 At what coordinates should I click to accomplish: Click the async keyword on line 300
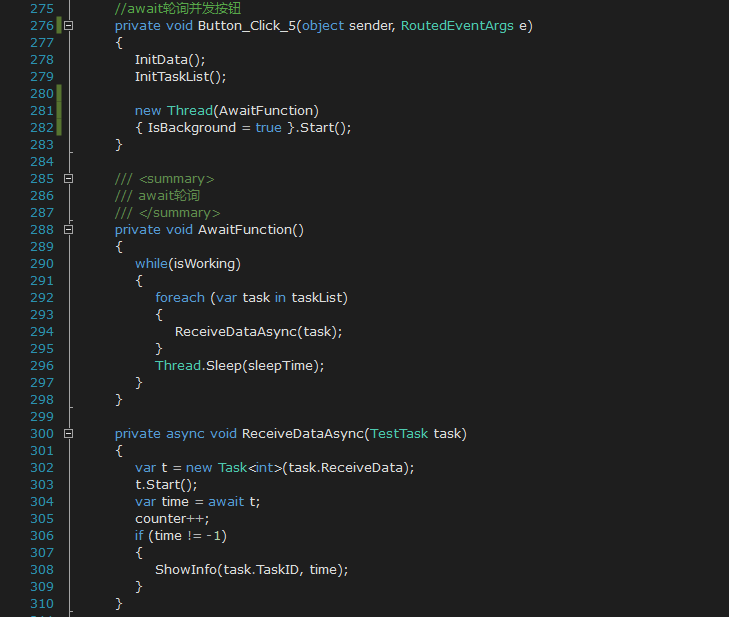[x=185, y=434]
